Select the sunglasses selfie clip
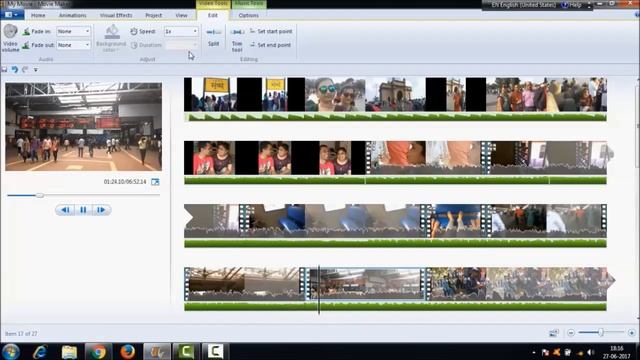This screenshot has height=360, width=640. [x=335, y=95]
